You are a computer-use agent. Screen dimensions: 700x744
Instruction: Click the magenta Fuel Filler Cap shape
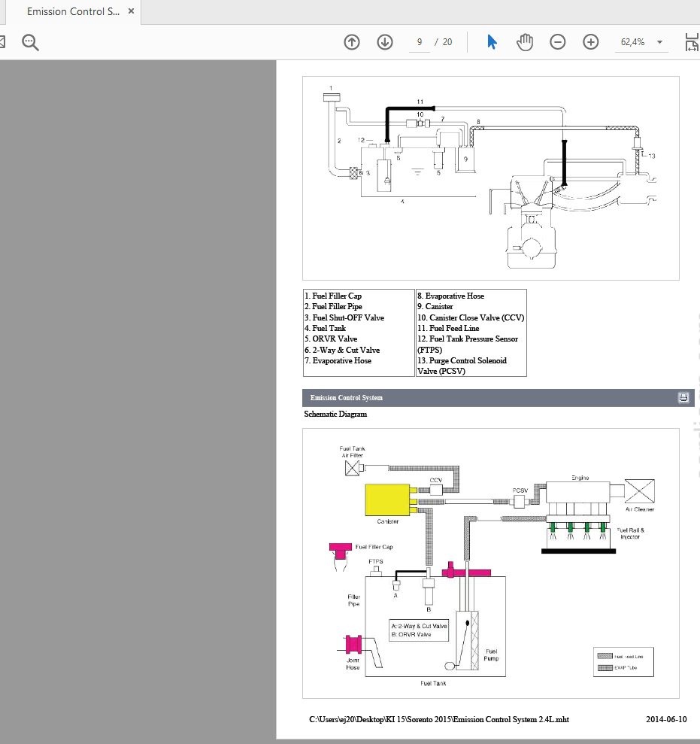pyautogui.click(x=341, y=552)
